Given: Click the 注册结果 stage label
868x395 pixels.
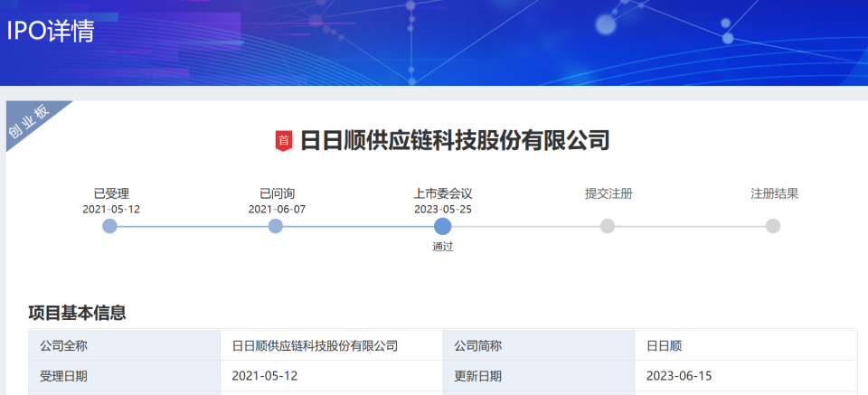Looking at the screenshot, I should tap(775, 193).
